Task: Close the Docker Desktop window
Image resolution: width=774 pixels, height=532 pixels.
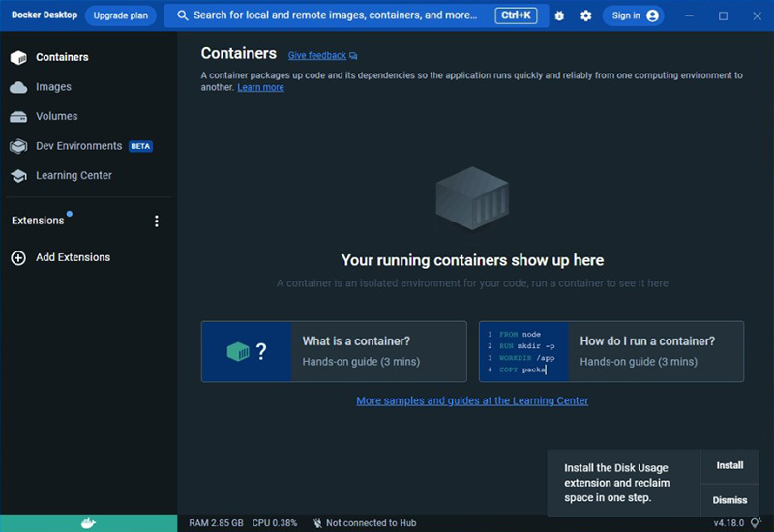Action: tap(757, 15)
